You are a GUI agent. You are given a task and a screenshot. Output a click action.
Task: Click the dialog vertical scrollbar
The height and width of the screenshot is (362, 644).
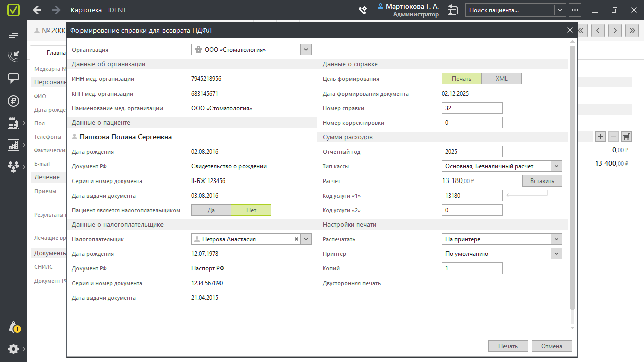pyautogui.click(x=572, y=176)
